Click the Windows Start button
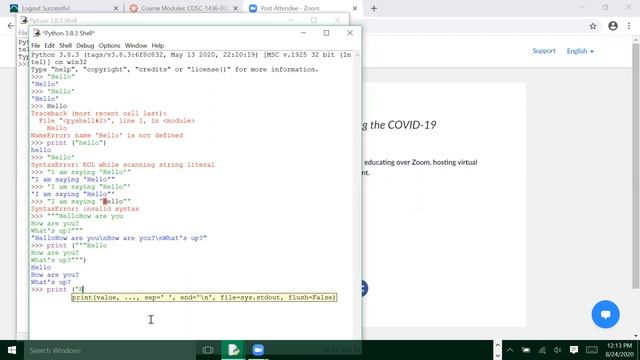This screenshot has width=640, height=360. pos(12,350)
